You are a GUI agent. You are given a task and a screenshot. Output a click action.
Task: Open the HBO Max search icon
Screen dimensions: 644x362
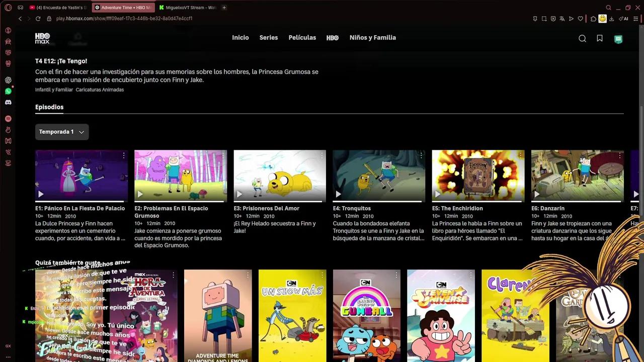click(x=582, y=38)
